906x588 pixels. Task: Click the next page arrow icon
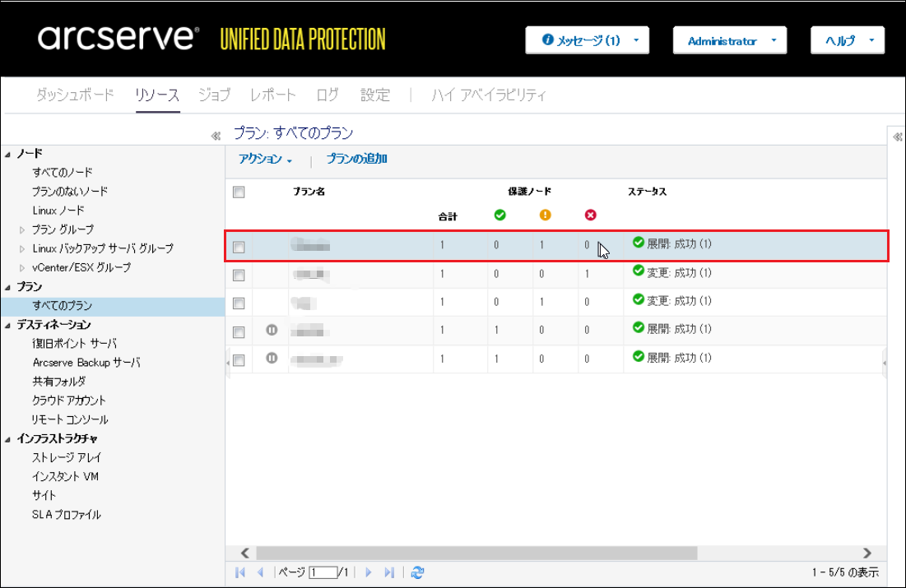[x=369, y=572]
